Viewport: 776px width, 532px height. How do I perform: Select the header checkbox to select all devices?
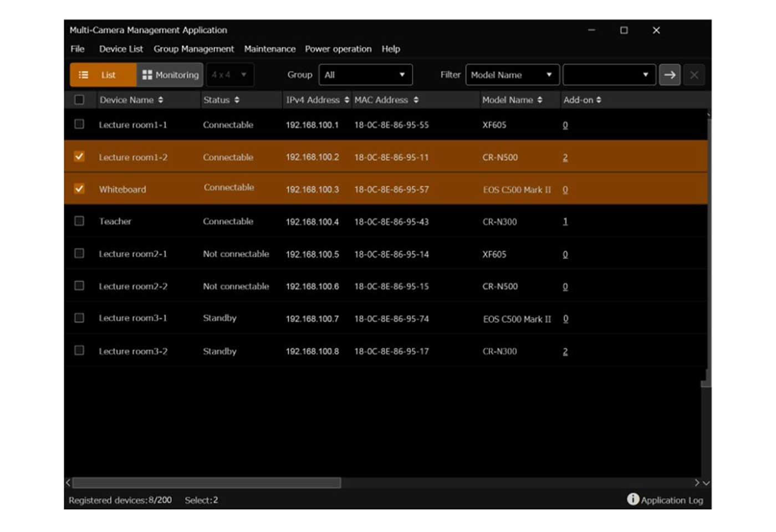(x=79, y=100)
